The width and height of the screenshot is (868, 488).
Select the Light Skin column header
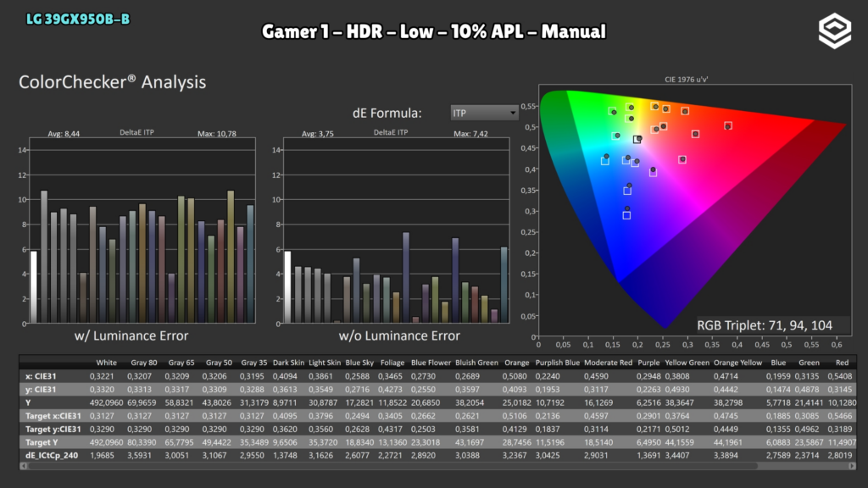tap(325, 363)
